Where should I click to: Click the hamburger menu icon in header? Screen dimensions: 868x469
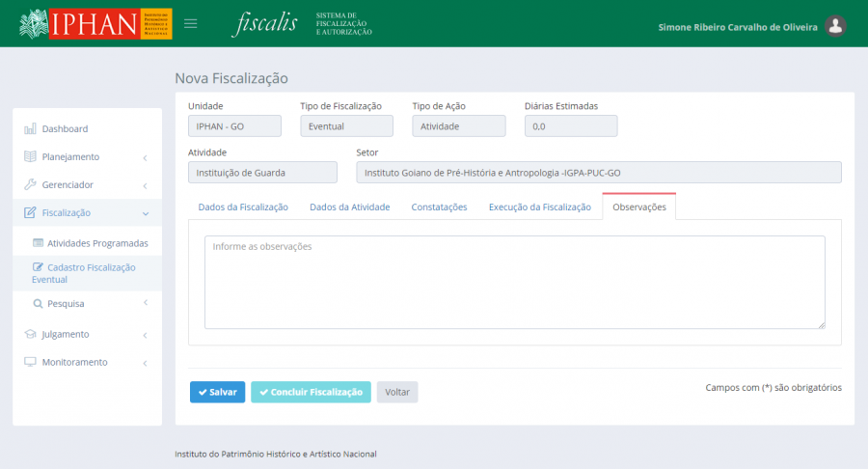point(191,24)
